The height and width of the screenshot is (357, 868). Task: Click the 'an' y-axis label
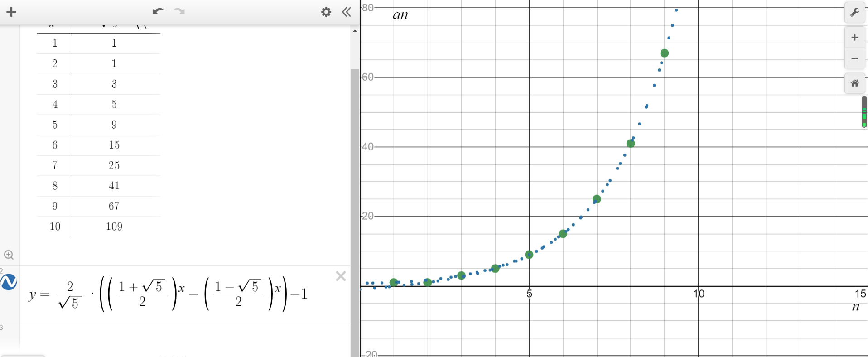(x=400, y=15)
